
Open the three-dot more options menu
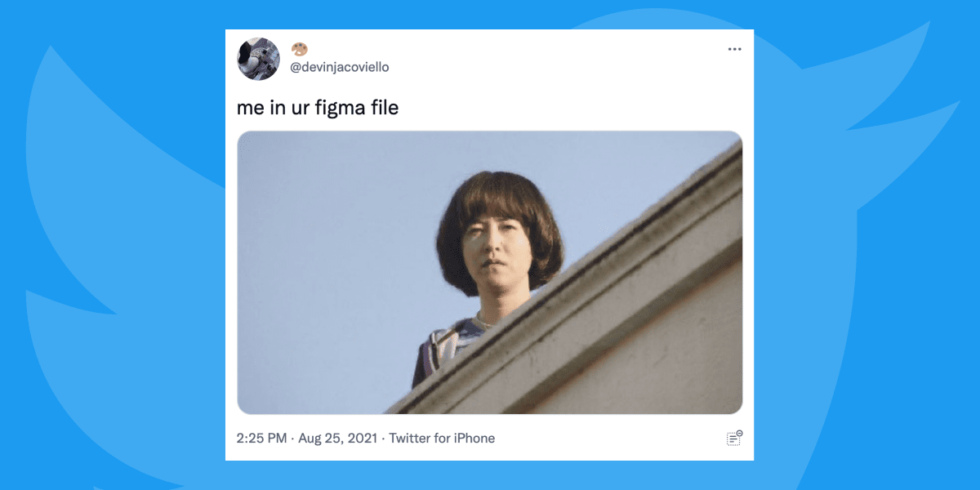coord(734,50)
